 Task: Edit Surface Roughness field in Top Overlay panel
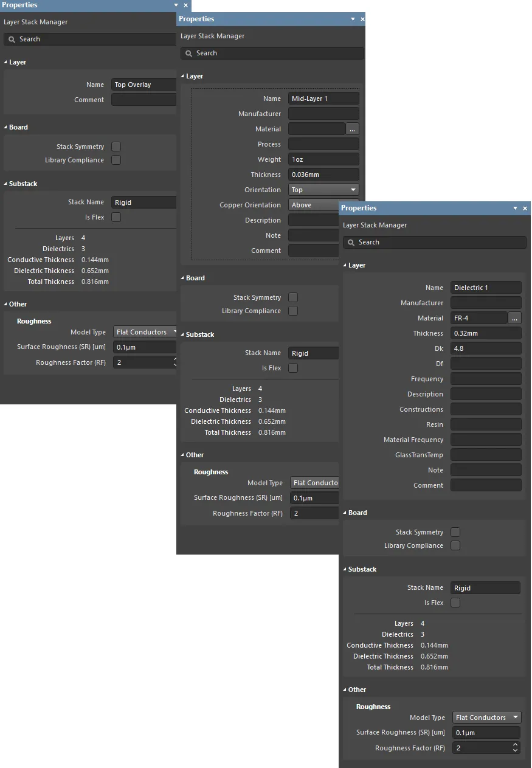tap(145, 347)
